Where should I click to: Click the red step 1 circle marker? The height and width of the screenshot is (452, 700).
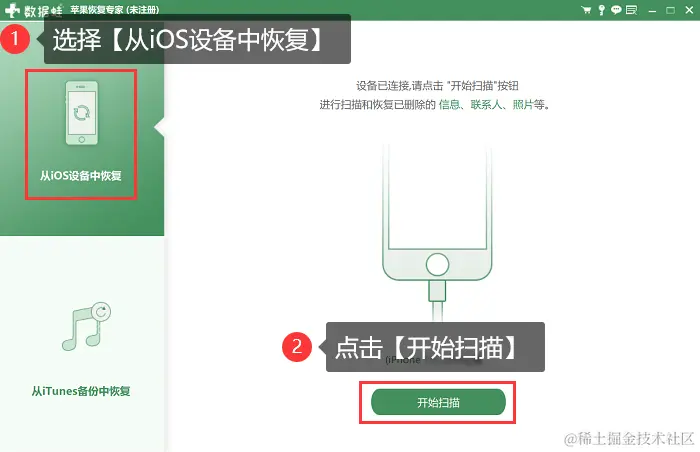(15, 39)
